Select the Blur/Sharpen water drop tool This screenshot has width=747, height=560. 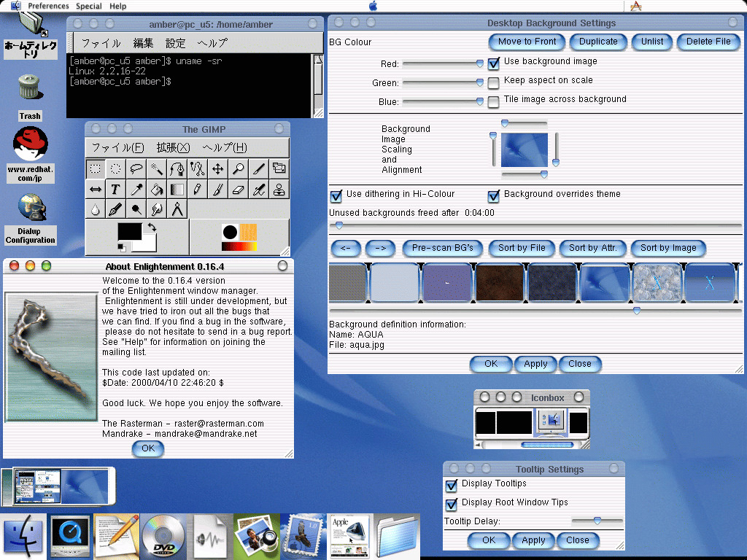pos(96,209)
